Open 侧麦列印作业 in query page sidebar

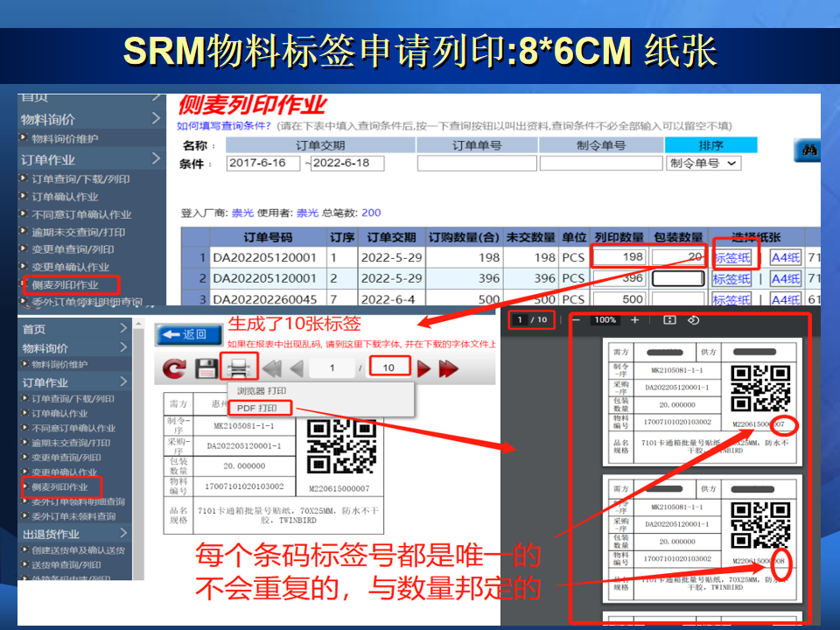pos(64,285)
